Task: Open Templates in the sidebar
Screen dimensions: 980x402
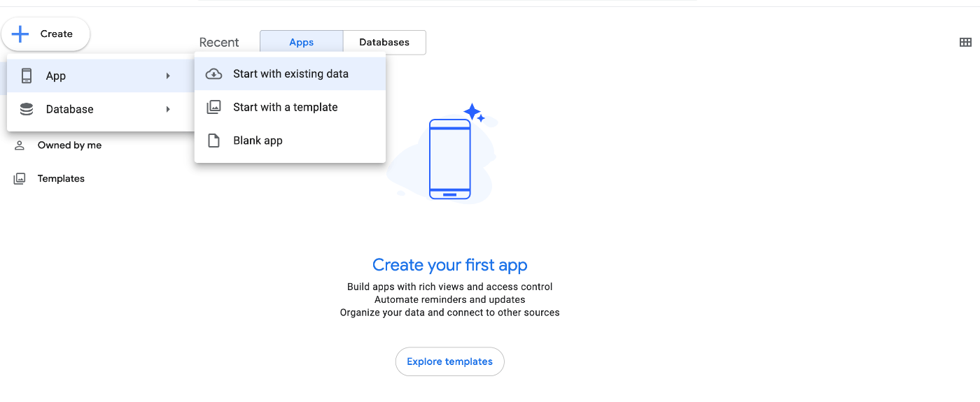Action: tap(61, 179)
